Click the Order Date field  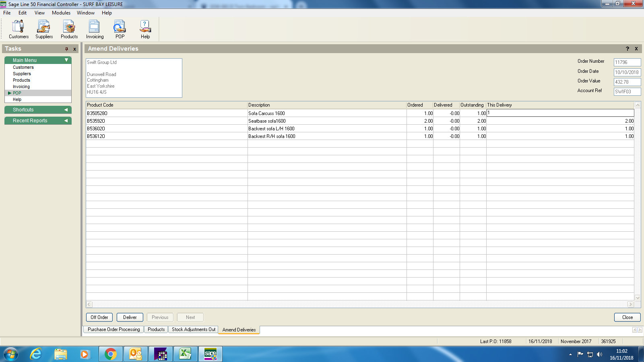point(627,72)
